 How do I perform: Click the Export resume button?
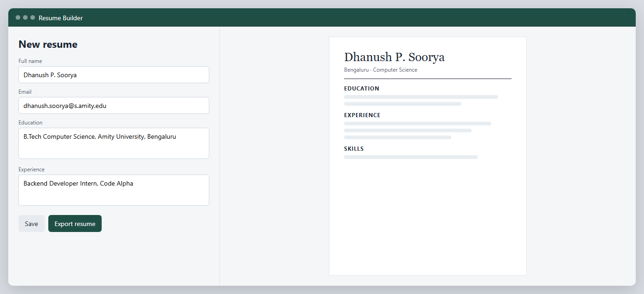pos(75,224)
